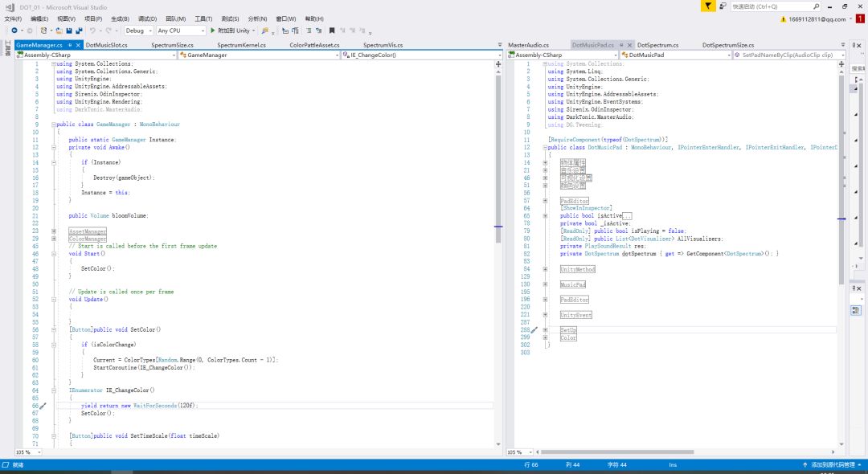Open the Any CPU platform dropdown
The image size is (868, 474).
pyautogui.click(x=179, y=31)
